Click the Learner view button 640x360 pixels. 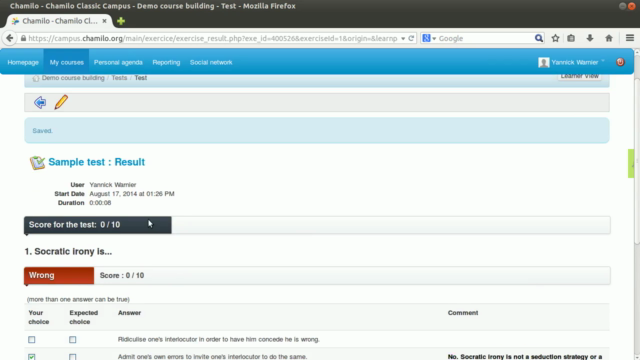coord(580,76)
